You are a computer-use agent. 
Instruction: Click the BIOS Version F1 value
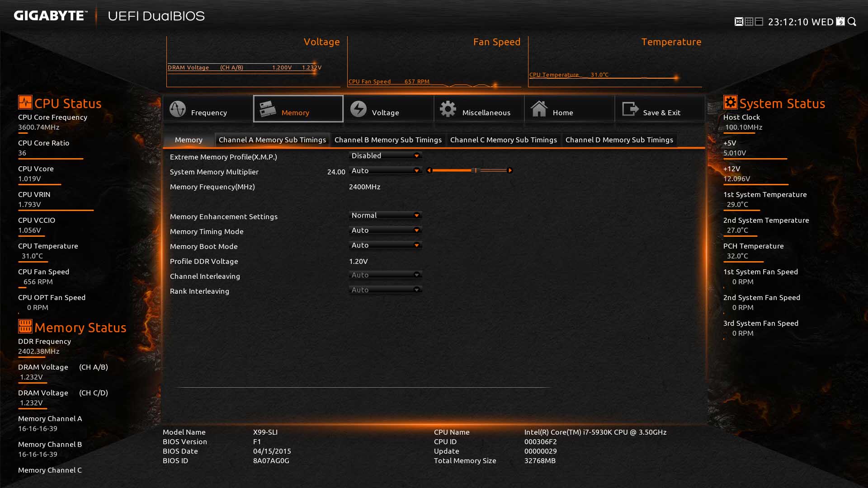point(257,441)
